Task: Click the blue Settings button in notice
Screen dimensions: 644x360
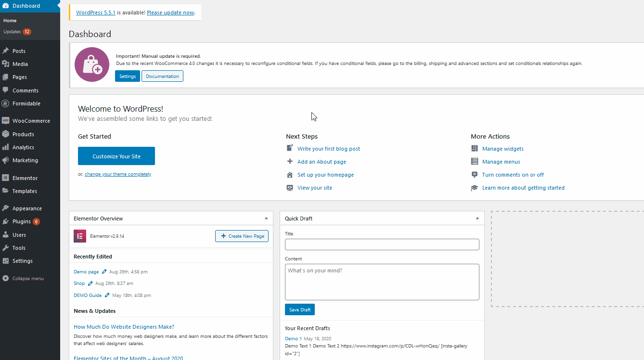Action: click(128, 76)
